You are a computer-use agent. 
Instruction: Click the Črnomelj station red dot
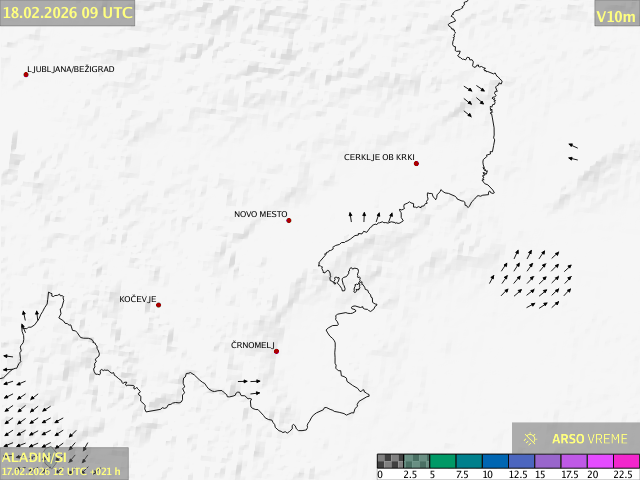click(277, 351)
